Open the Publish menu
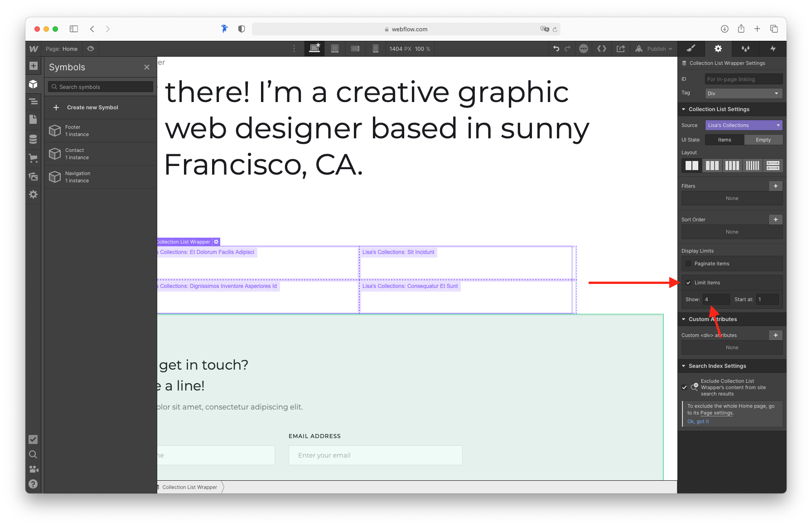 [x=654, y=49]
